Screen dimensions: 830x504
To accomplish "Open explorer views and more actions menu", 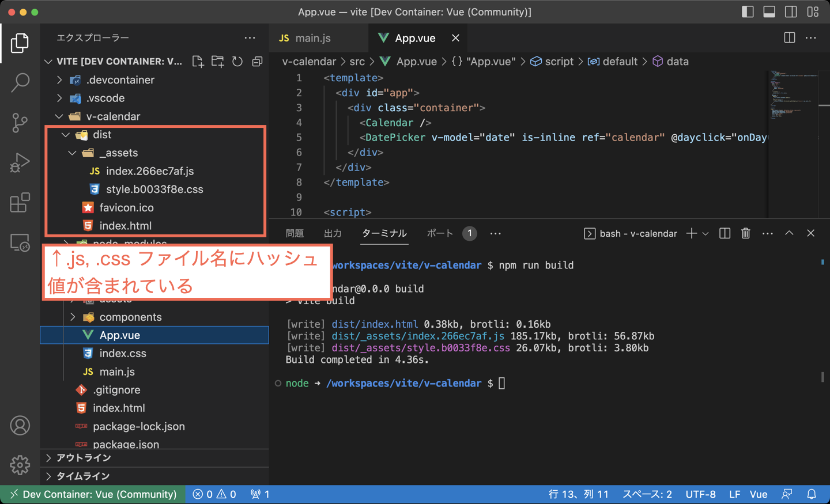I will click(x=250, y=37).
